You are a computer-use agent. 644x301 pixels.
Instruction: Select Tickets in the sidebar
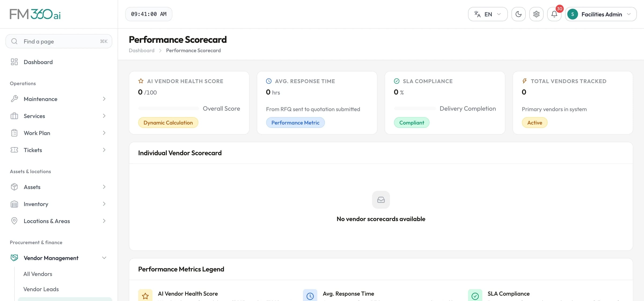pos(59,150)
